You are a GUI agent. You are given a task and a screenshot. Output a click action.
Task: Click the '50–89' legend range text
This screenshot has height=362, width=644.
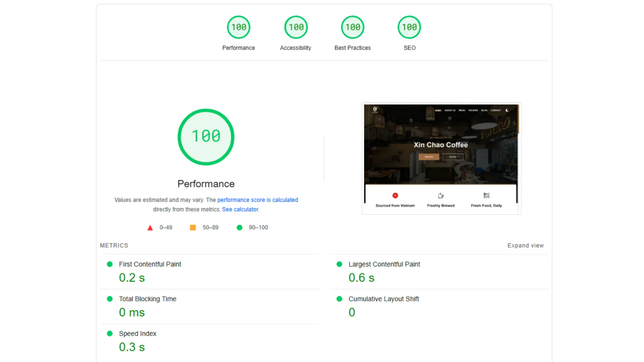[210, 228]
